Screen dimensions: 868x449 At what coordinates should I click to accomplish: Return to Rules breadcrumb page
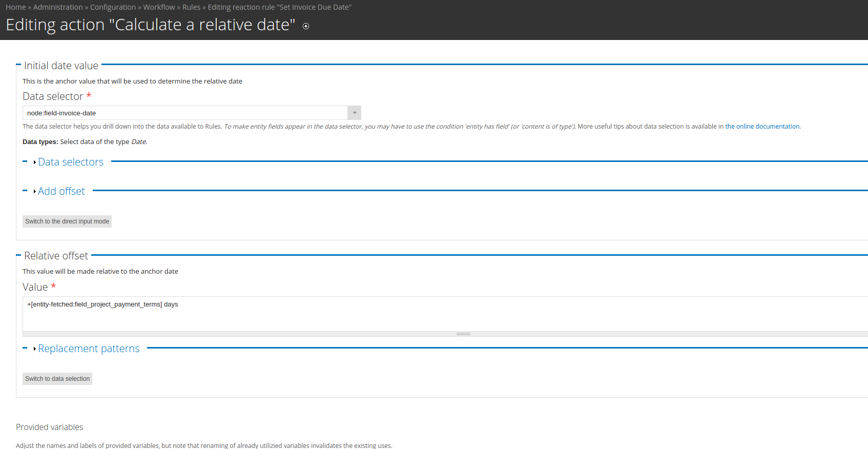[191, 7]
